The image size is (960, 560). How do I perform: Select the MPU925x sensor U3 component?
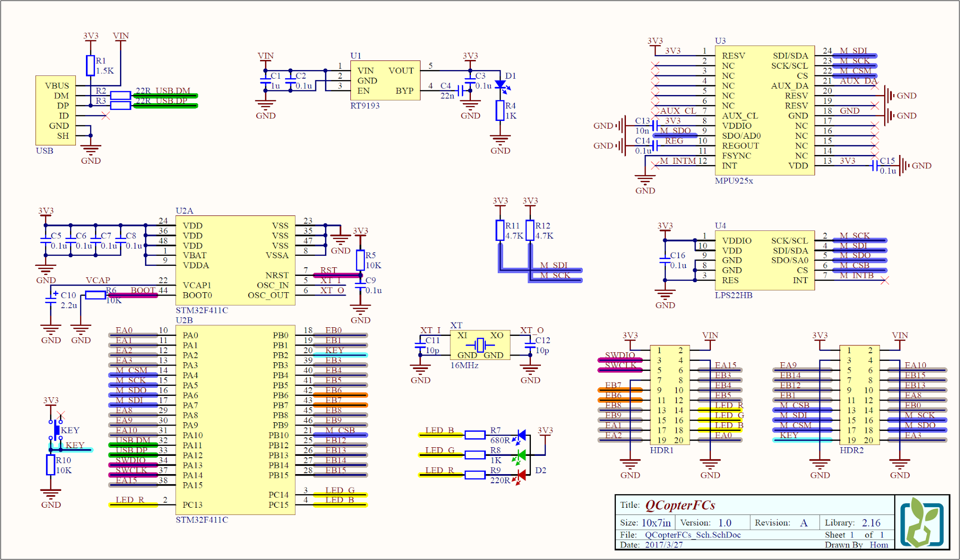point(764,110)
